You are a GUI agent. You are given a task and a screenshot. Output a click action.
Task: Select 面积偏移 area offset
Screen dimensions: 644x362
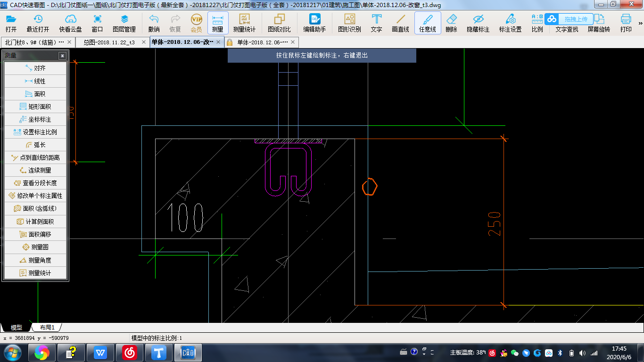click(35, 234)
